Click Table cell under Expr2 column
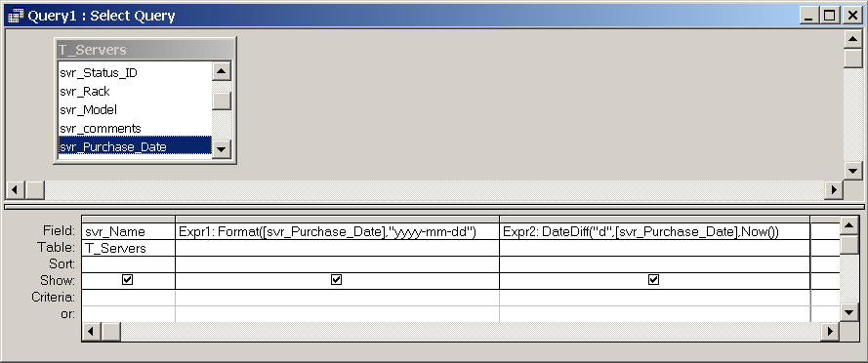868x363 pixels. (654, 248)
